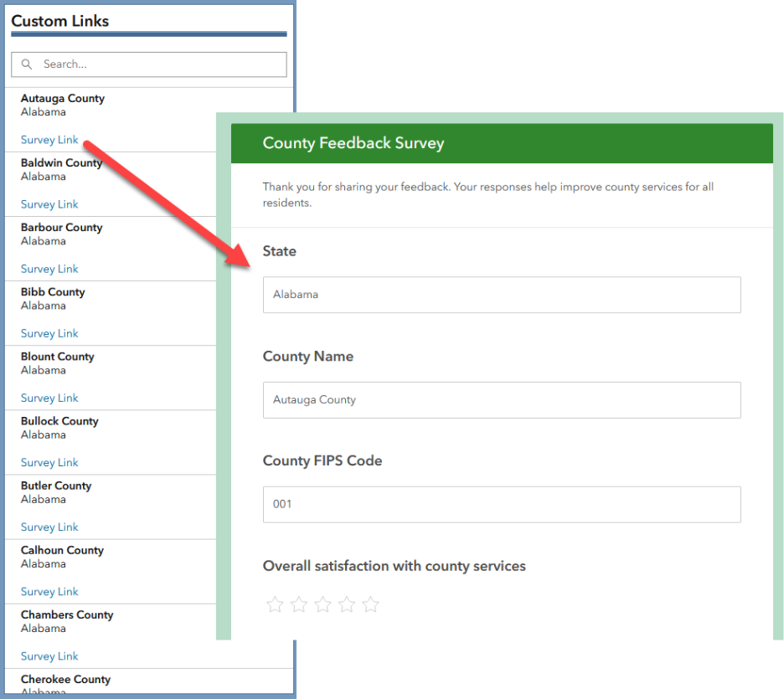This screenshot has height=699, width=784.
Task: Rate satisfaction five stars
Action: tap(370, 604)
